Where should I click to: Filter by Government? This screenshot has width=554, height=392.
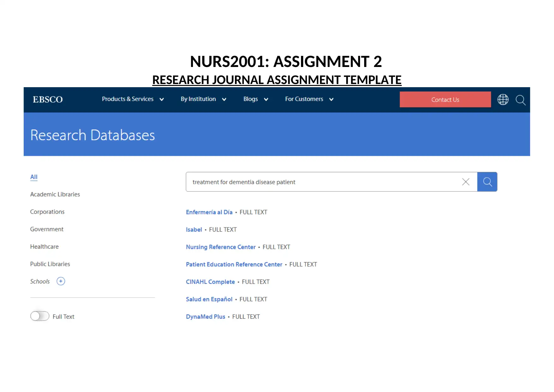pos(47,229)
